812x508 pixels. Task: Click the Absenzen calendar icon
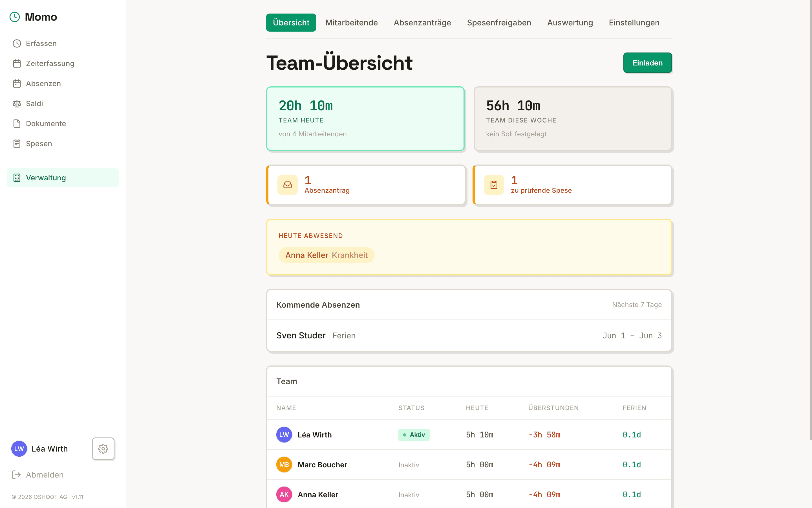(x=17, y=83)
